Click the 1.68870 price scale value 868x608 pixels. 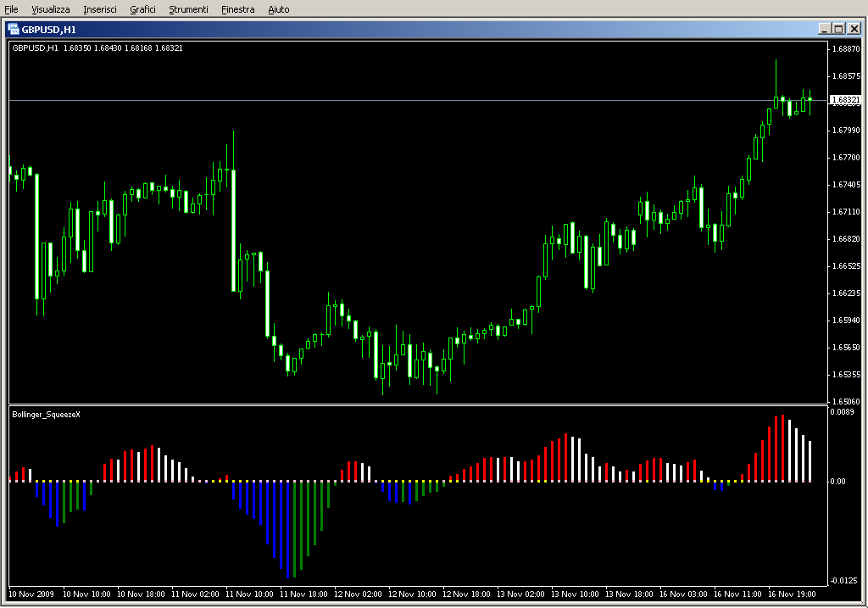point(846,48)
